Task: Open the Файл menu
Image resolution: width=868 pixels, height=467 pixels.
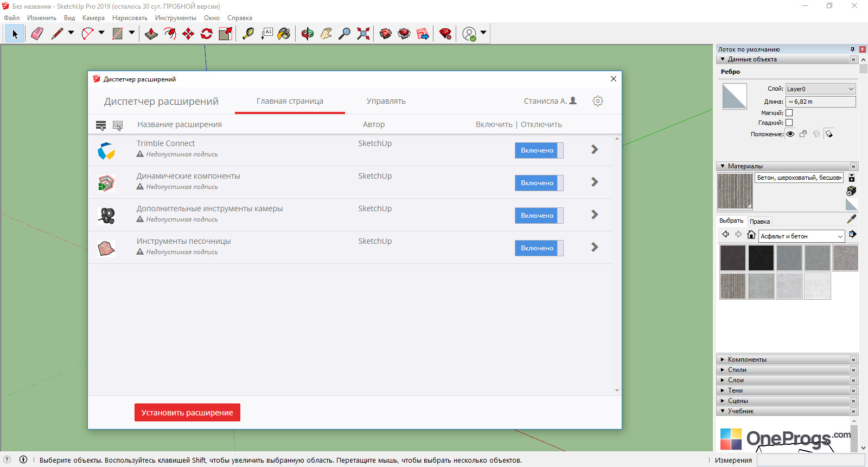Action: (x=11, y=18)
